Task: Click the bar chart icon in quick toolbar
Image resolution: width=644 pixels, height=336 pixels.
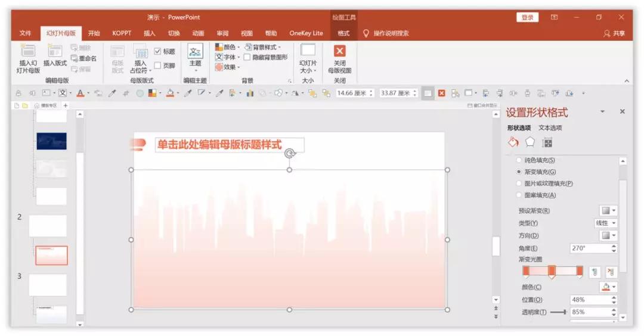Action: [250, 94]
